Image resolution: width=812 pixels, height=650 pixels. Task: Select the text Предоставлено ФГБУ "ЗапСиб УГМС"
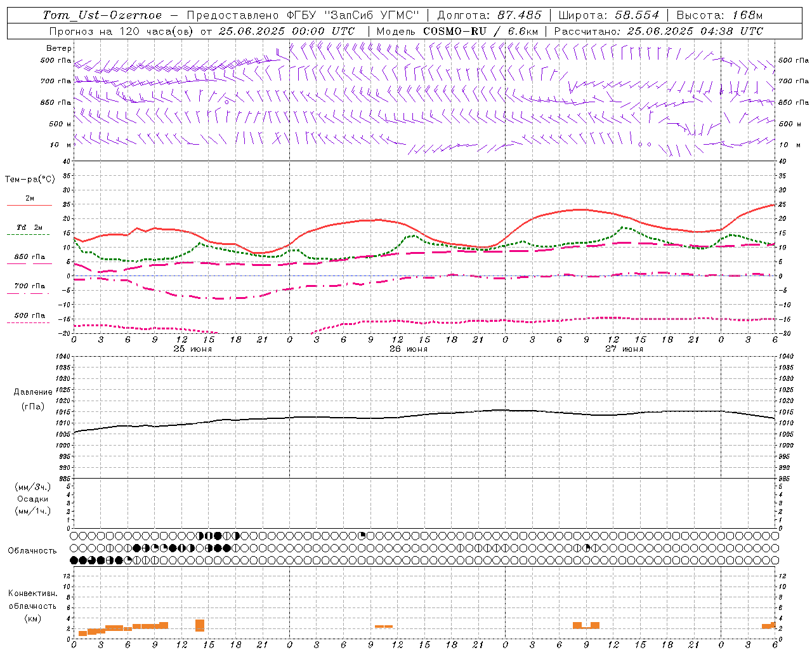click(x=303, y=15)
